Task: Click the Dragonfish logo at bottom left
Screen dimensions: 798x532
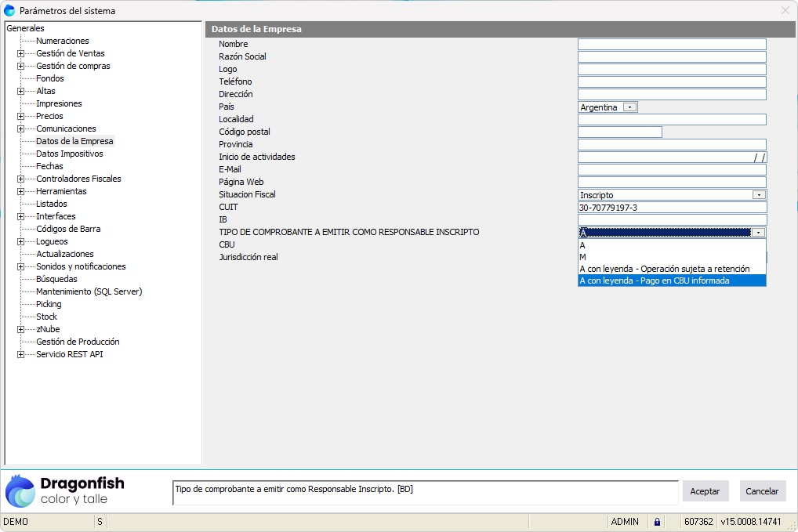Action: pyautogui.click(x=65, y=491)
